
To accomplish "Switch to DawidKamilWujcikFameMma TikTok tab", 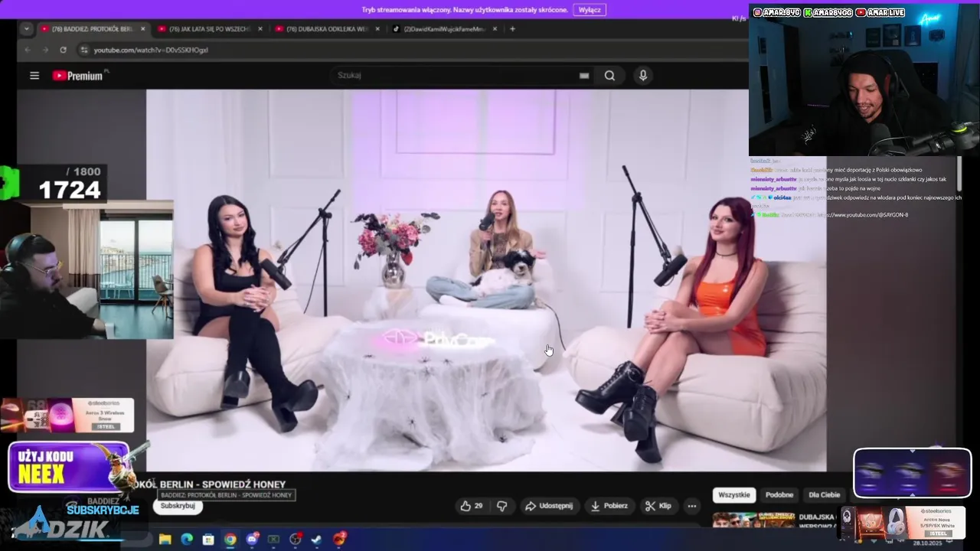I will point(444,29).
